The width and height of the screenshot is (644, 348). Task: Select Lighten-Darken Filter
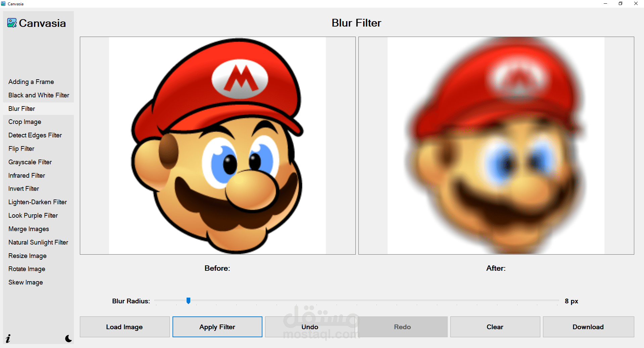click(38, 202)
